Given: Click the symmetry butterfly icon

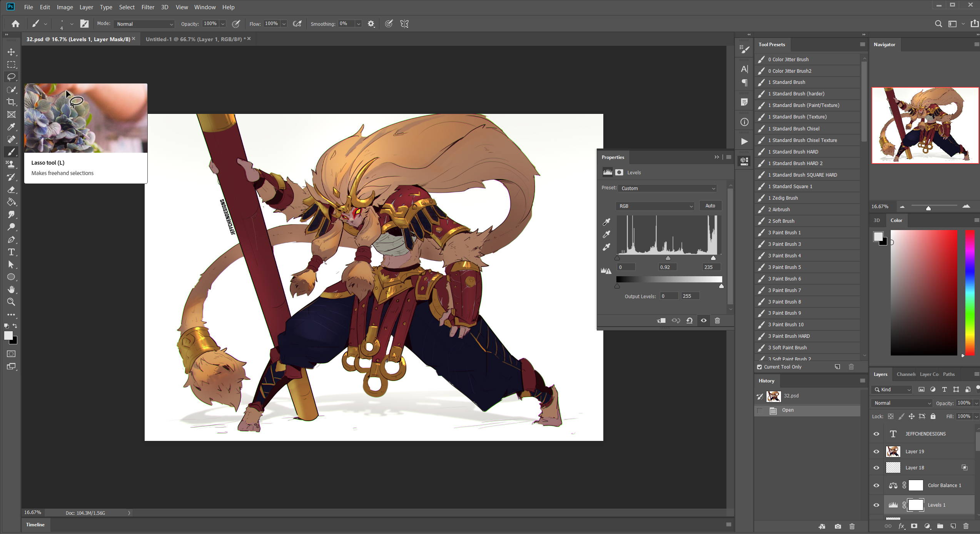Looking at the screenshot, I should click(x=404, y=24).
